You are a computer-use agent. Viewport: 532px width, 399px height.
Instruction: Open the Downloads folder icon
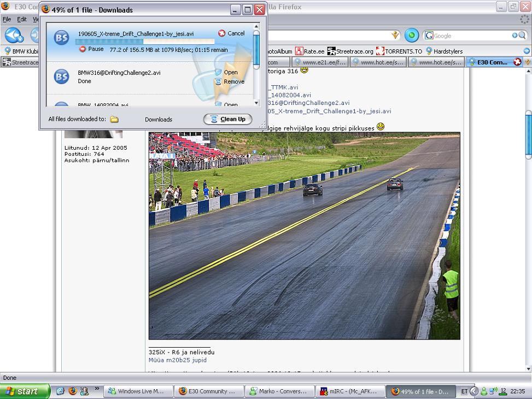(114, 120)
